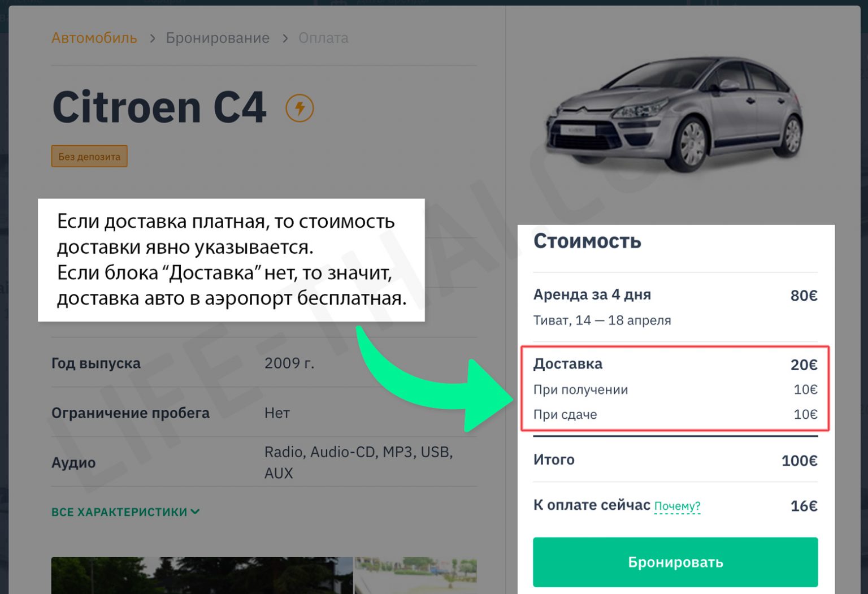Click the Нет mileage limit value

(277, 413)
